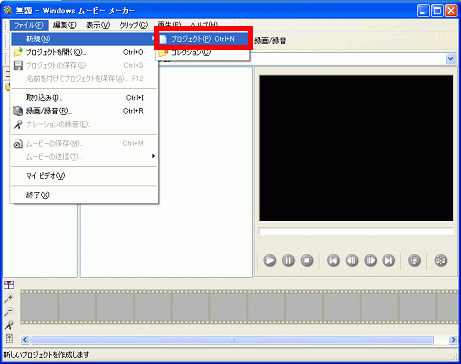
Task: Open the 編集(E) menu
Action: tap(65, 25)
